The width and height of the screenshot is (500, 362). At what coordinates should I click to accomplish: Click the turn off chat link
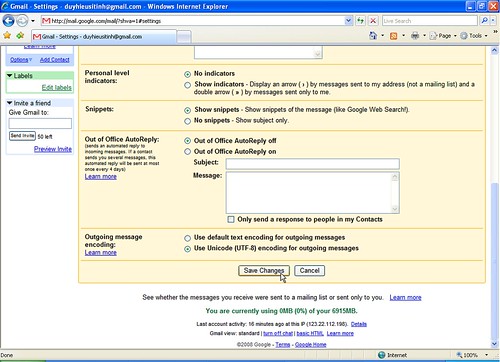pyautogui.click(x=278, y=333)
